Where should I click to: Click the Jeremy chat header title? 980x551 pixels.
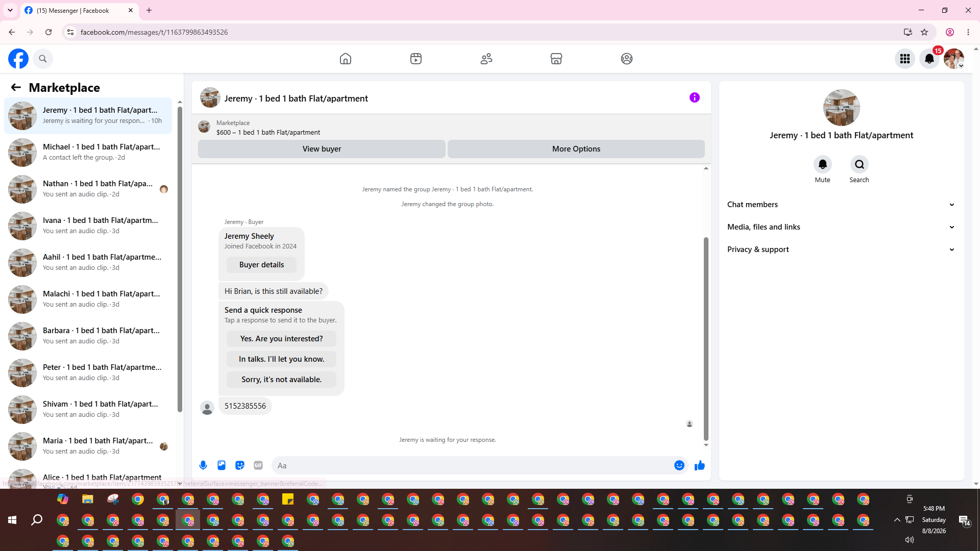click(296, 98)
